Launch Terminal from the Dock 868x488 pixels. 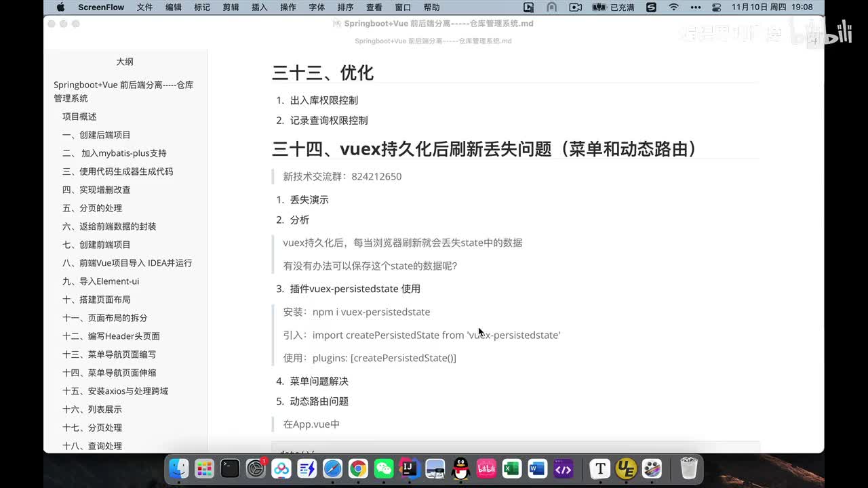230,468
